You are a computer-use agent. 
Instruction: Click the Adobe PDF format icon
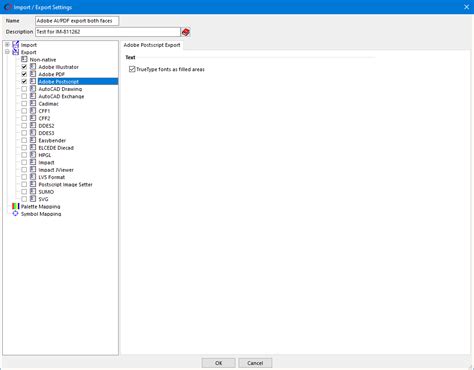coord(33,74)
